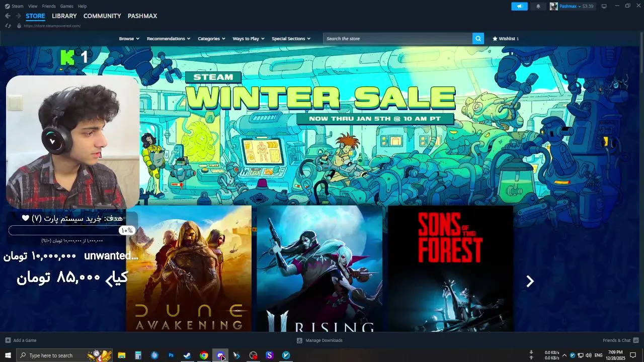Viewport: 644px width, 362px height.
Task: Open Big Picture mode monitor icon
Action: point(604,6)
